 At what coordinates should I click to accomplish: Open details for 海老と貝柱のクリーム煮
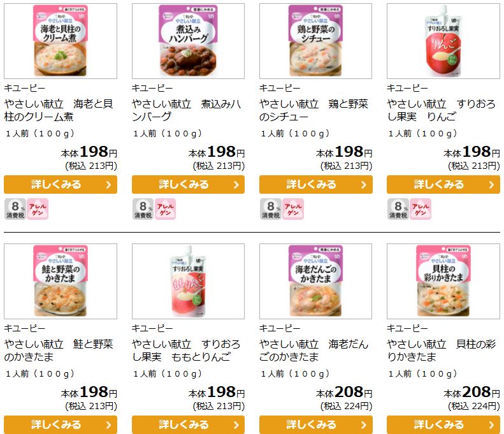(61, 185)
